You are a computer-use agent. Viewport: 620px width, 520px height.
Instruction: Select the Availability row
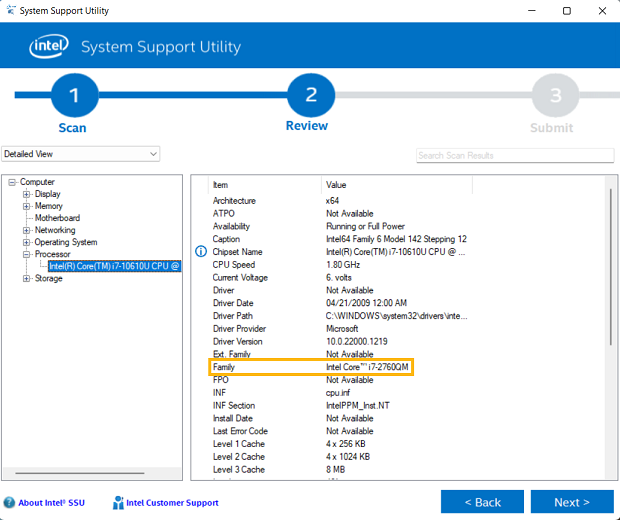click(x=340, y=226)
